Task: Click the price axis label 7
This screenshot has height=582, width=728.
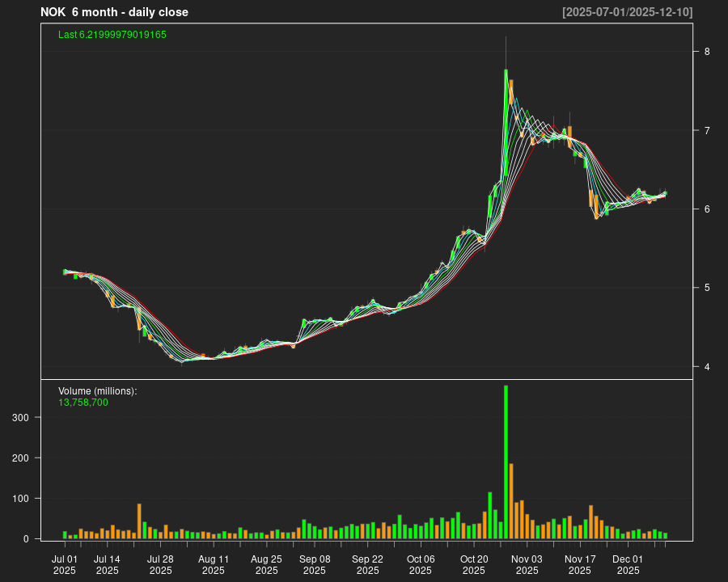Action: pos(707,130)
